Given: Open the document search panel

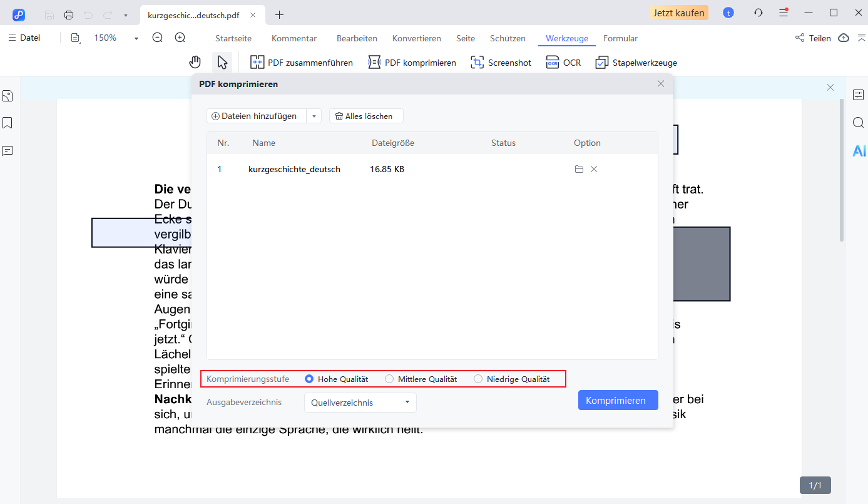Looking at the screenshot, I should [858, 123].
